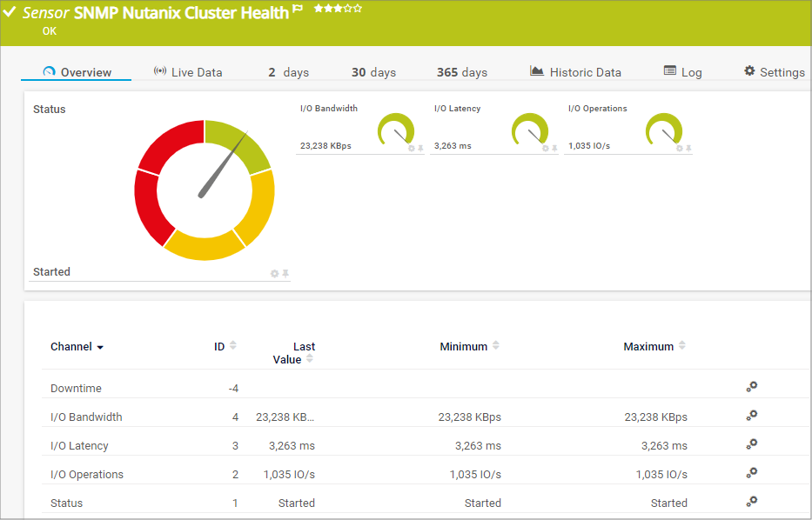Screen dimensions: 812x520
Task: Open the Historic Data tab
Action: (575, 72)
